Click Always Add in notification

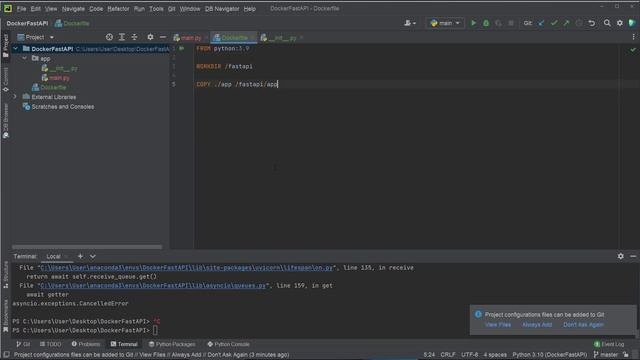pyautogui.click(x=537, y=325)
